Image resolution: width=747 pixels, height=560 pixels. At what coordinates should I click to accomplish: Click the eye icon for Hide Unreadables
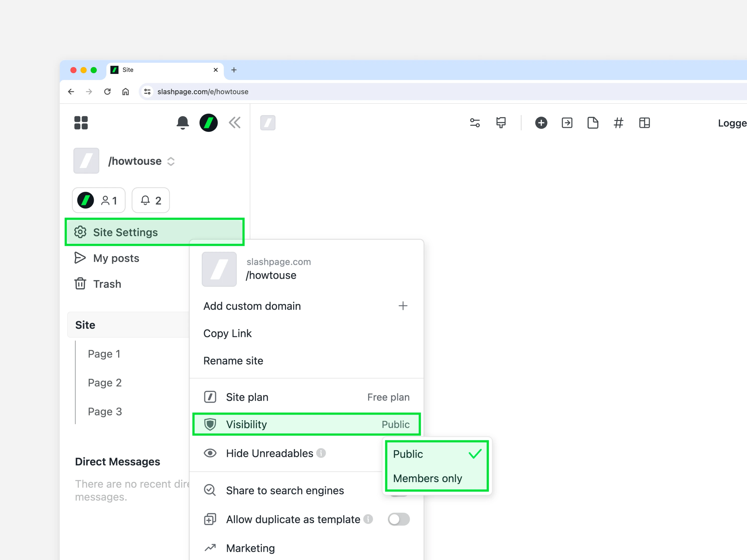[210, 453]
